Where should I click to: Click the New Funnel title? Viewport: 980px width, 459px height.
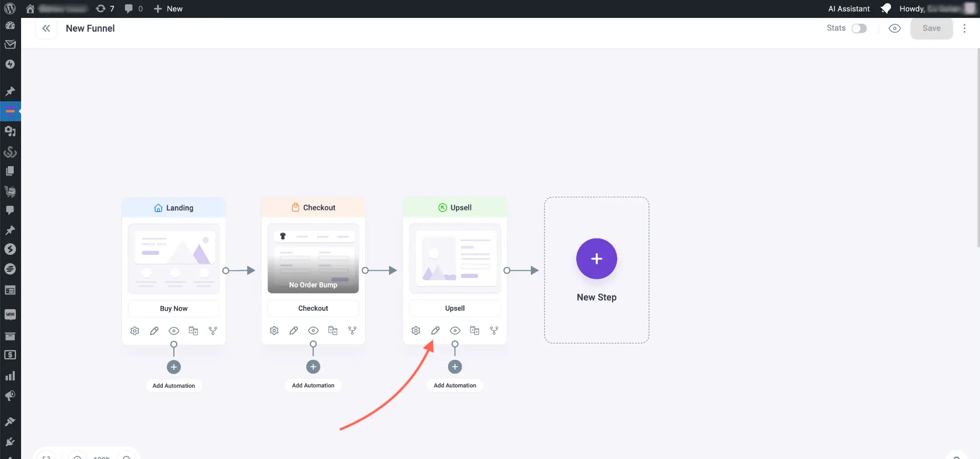pyautogui.click(x=90, y=28)
